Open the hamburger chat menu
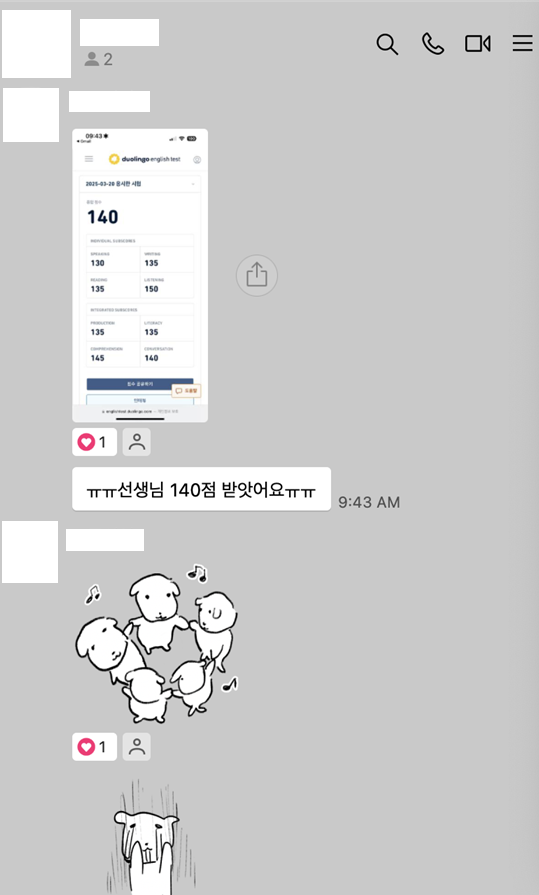 (522, 43)
